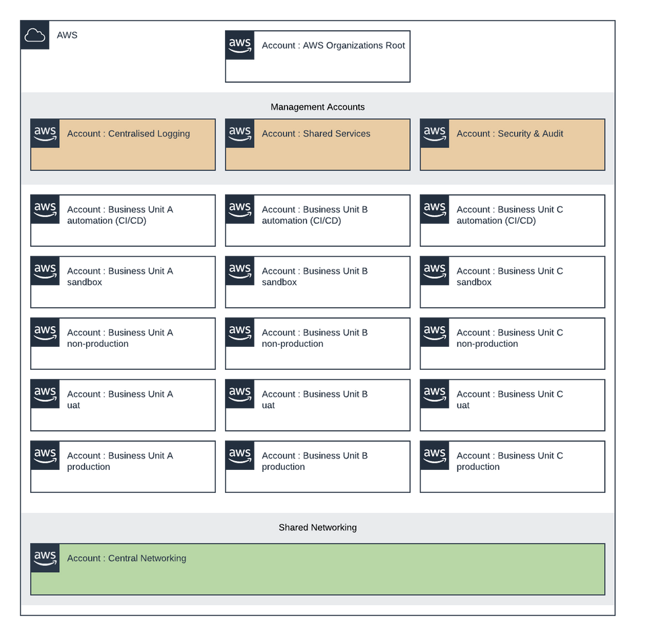672x636 pixels.
Task: Click the AWS icon on Business Unit A automation
Action: 44,209
